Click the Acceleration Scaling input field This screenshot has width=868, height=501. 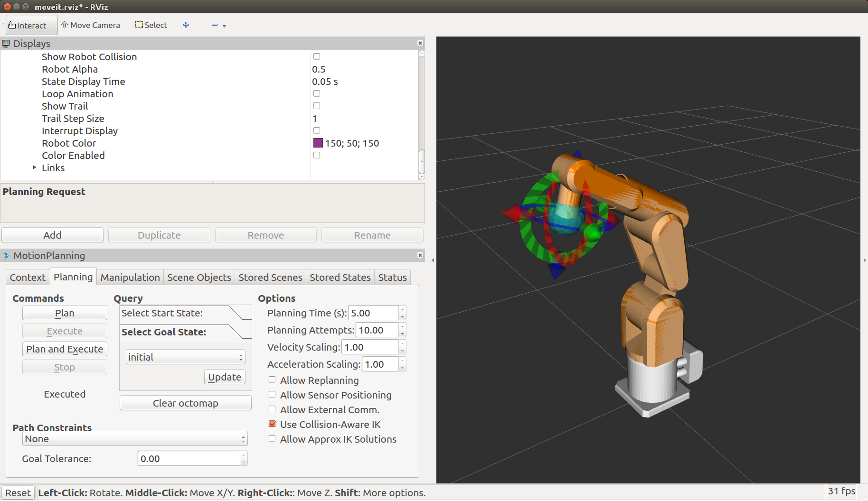[x=380, y=364]
